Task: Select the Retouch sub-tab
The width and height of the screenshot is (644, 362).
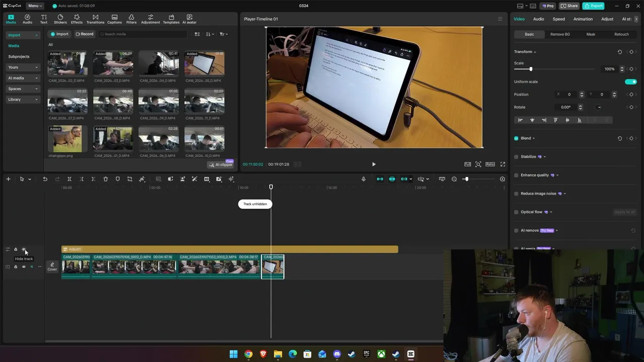Action: pos(621,34)
